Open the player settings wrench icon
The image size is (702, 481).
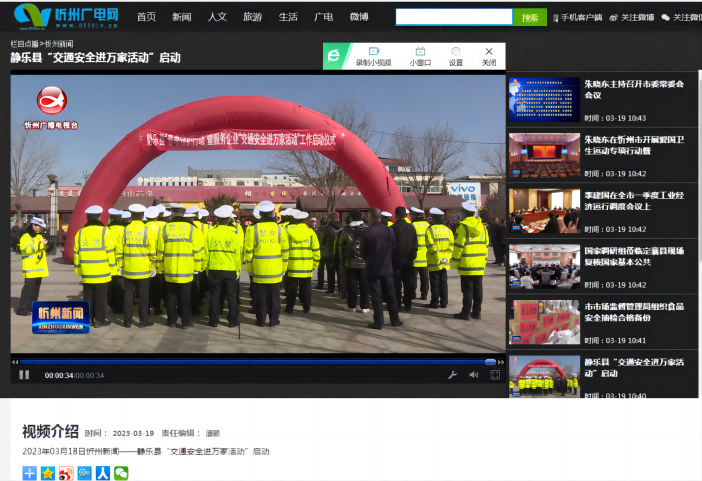452,375
